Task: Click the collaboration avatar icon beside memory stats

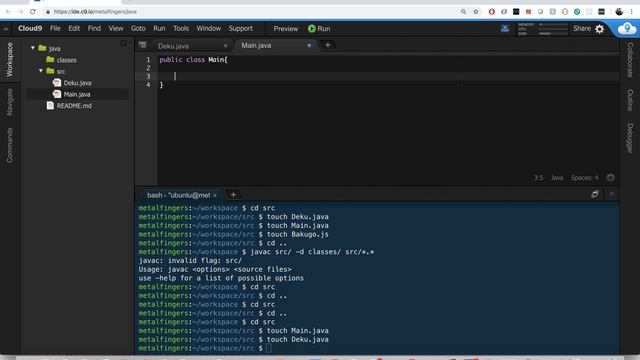Action: (x=505, y=28)
